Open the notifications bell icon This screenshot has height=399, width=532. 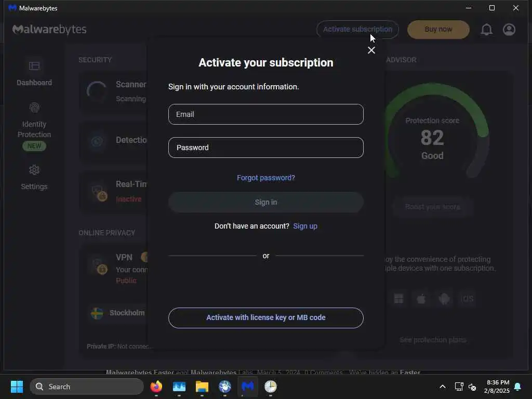486,30
